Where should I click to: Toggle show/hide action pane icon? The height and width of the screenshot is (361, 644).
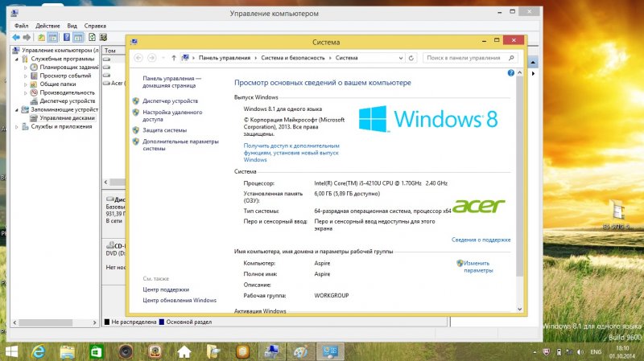pyautogui.click(x=78, y=37)
